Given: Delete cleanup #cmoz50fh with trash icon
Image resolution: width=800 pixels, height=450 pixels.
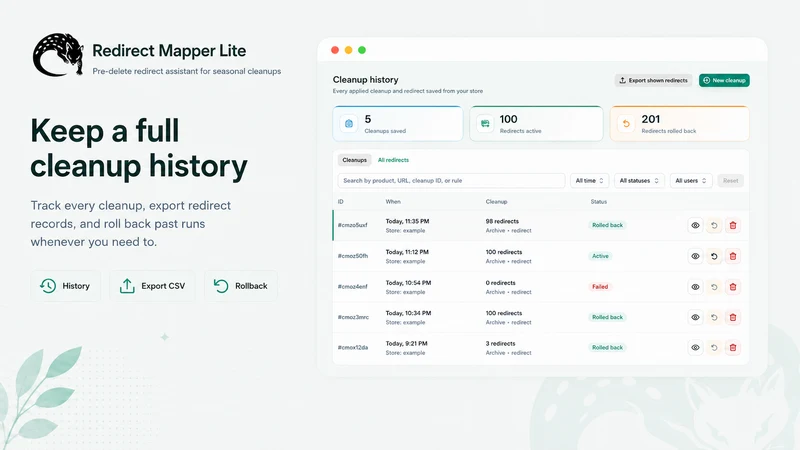Looking at the screenshot, I should pos(733,256).
